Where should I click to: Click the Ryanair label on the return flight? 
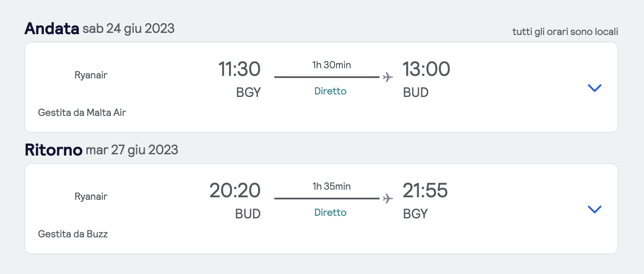91,197
